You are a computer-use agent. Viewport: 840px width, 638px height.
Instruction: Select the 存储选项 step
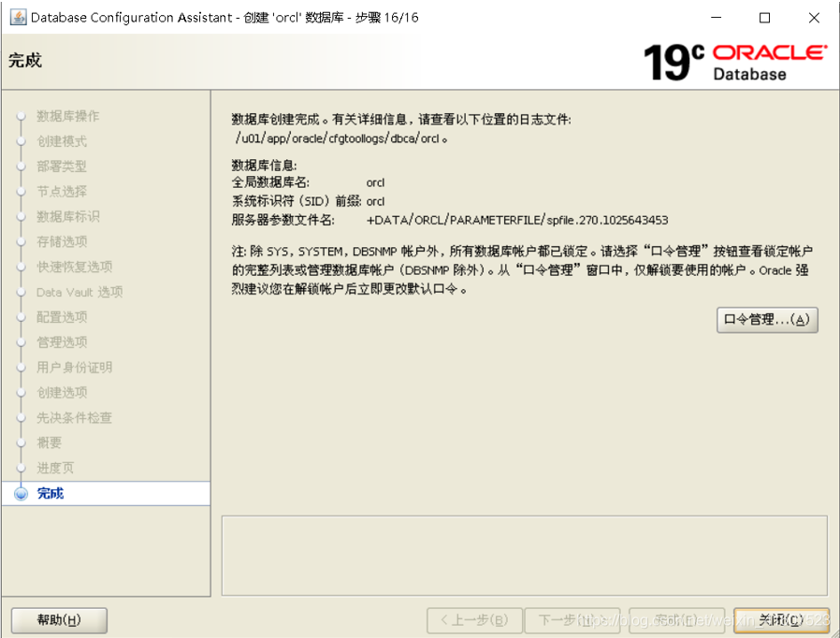tap(62, 242)
